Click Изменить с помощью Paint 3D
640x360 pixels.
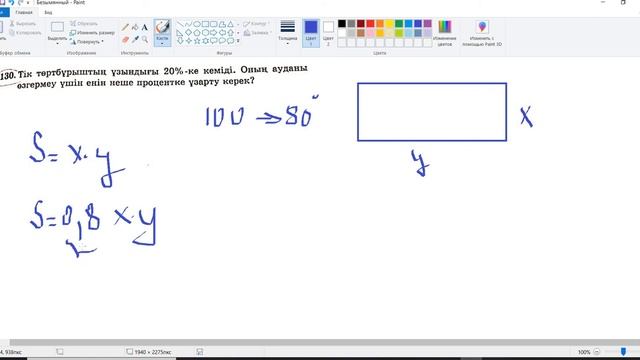point(482,33)
